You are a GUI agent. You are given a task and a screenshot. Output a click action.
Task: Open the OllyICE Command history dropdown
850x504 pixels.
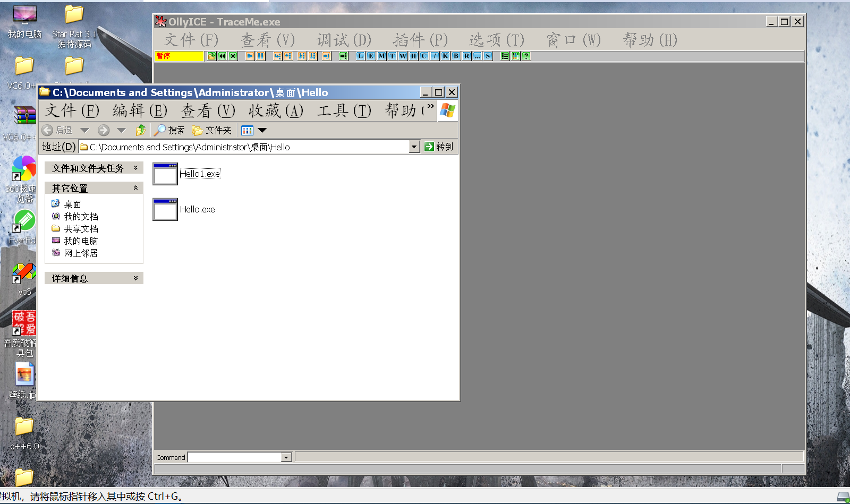pyautogui.click(x=287, y=457)
